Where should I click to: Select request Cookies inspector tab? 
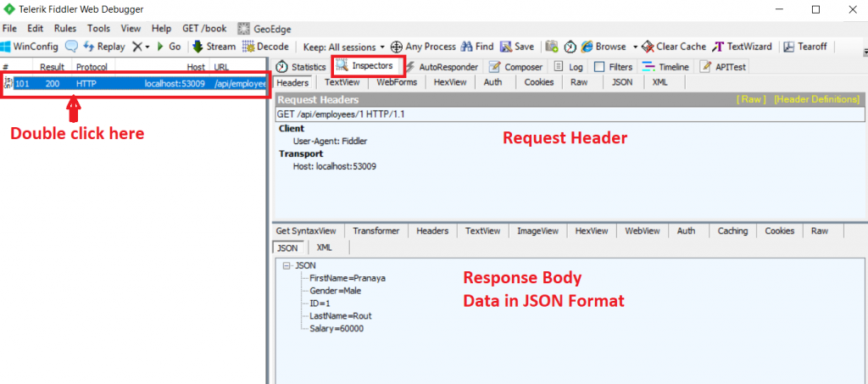(x=538, y=82)
